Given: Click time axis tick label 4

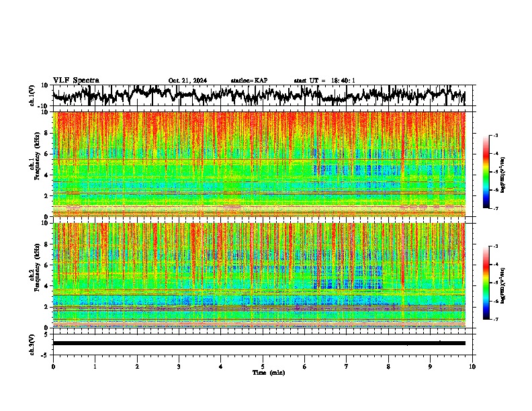Looking at the screenshot, I should click(221, 367).
